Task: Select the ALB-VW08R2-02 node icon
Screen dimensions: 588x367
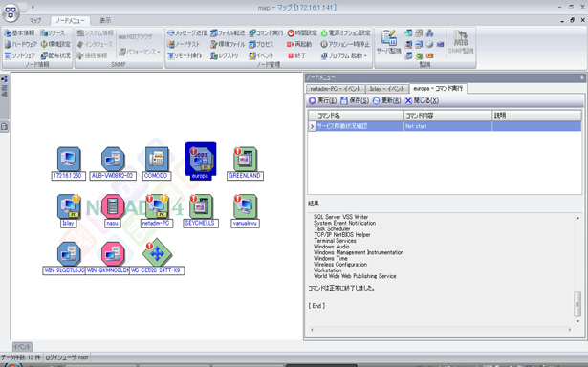Action: tap(113, 159)
